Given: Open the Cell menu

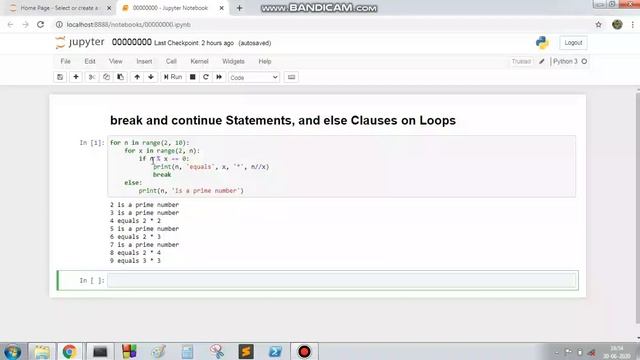Looking at the screenshot, I should pyautogui.click(x=171, y=61).
